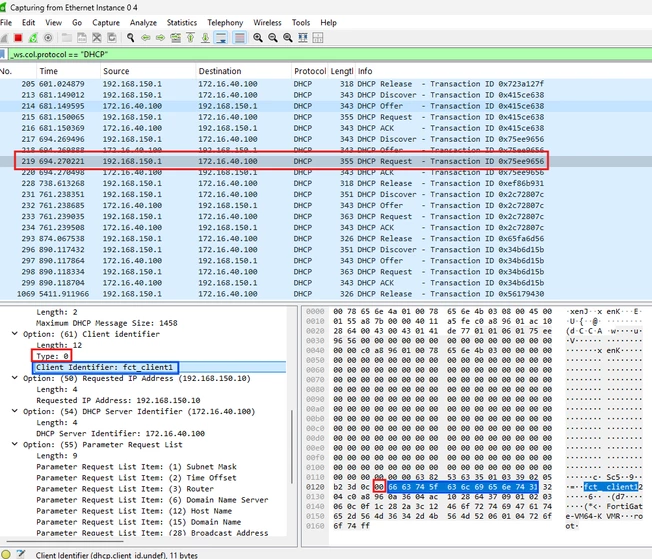Screen dimensions: 652x559
Task: Click the packet details vertical scrollbar
Action: click(292, 447)
